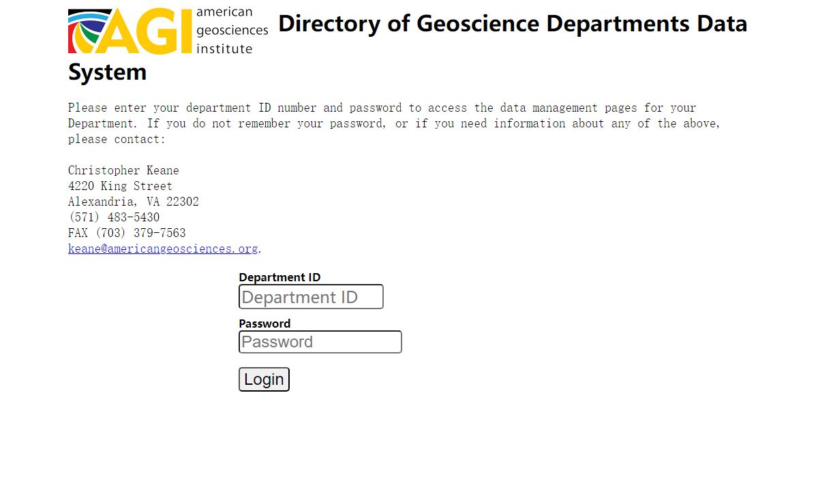
Task: Click the "4220 King Street" address line
Action: [120, 186]
